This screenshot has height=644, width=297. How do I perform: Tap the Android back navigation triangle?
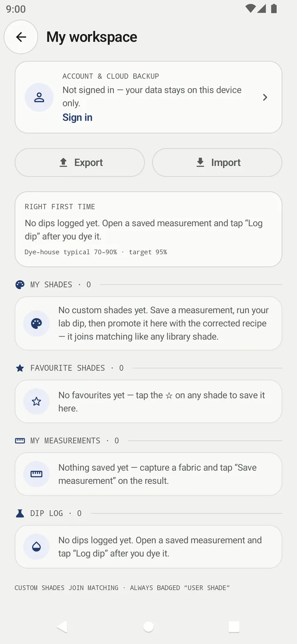coord(62,627)
